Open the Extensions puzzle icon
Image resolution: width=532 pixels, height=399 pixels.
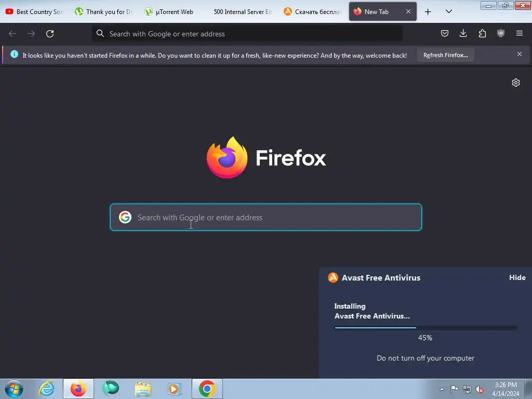click(482, 33)
